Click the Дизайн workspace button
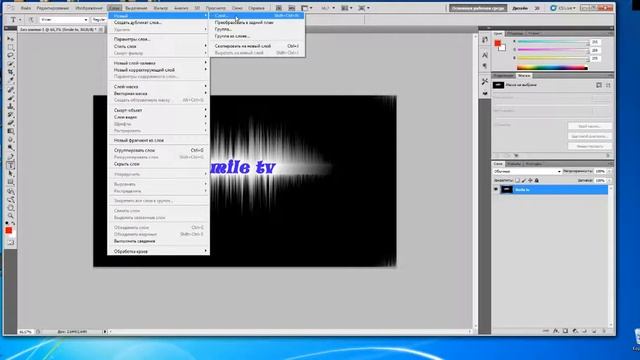 [x=520, y=8]
